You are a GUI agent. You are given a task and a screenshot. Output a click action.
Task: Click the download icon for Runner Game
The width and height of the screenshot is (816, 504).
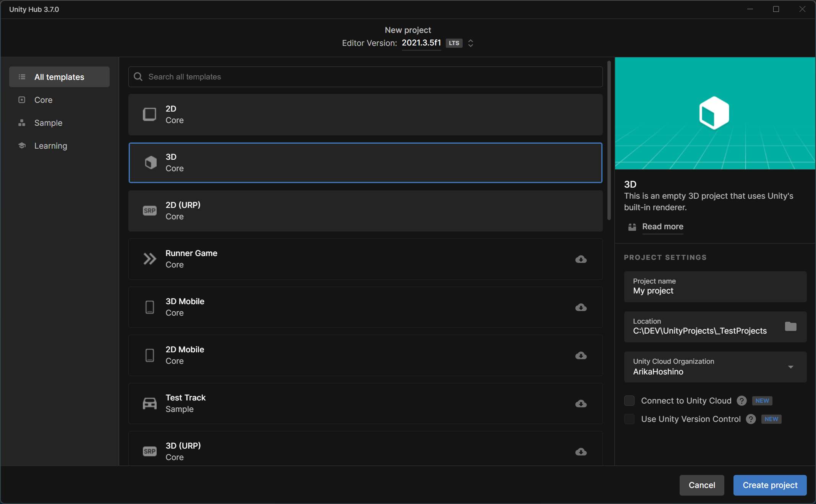581,259
